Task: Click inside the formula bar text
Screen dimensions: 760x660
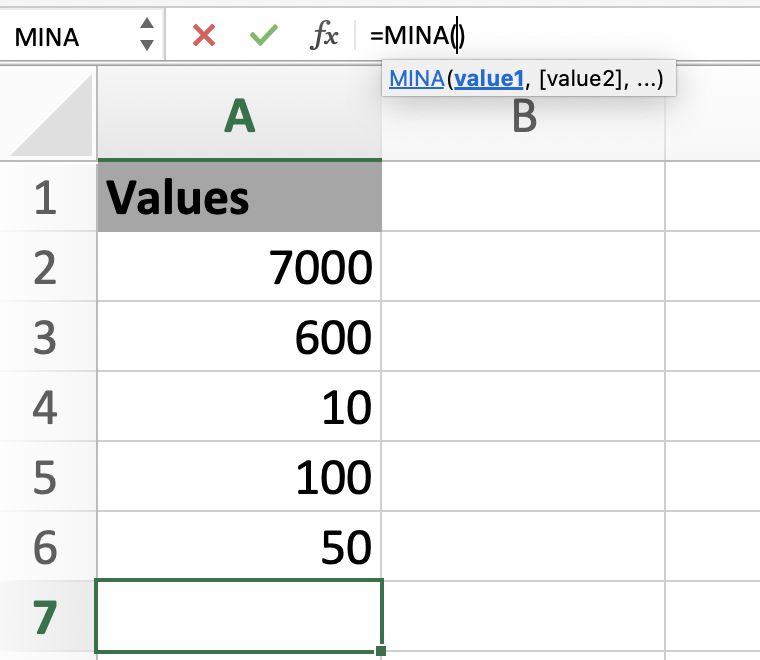Action: (x=560, y=36)
